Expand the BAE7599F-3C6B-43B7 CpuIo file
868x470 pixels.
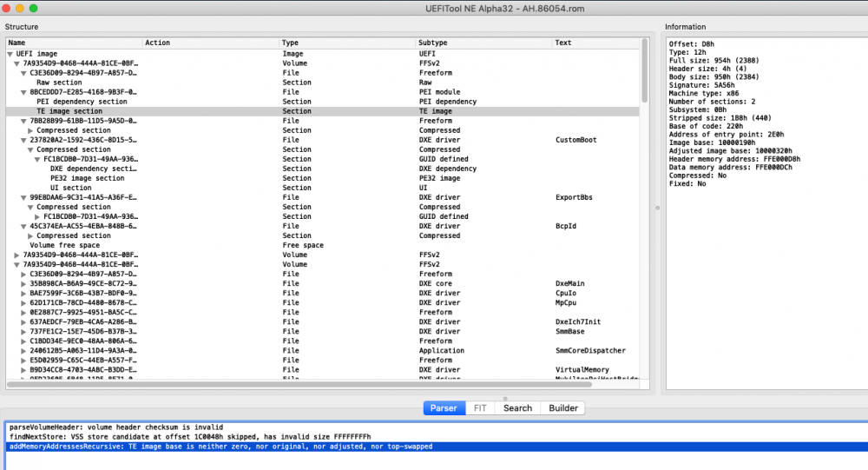pos(23,293)
